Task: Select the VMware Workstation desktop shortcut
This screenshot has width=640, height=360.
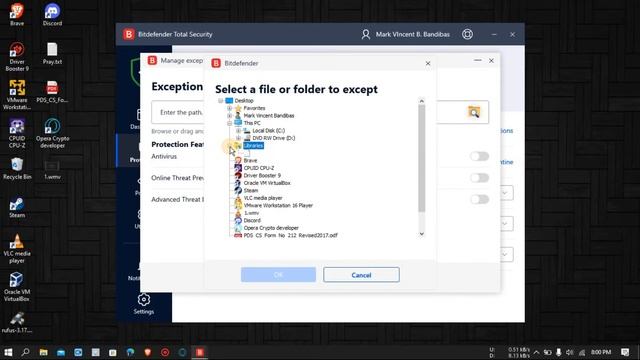Action: [x=17, y=95]
